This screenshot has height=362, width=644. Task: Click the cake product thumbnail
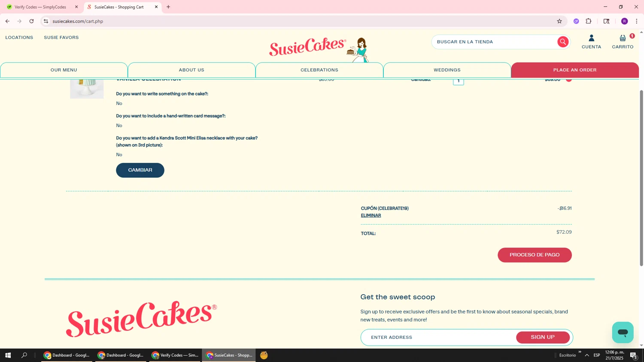tap(87, 88)
